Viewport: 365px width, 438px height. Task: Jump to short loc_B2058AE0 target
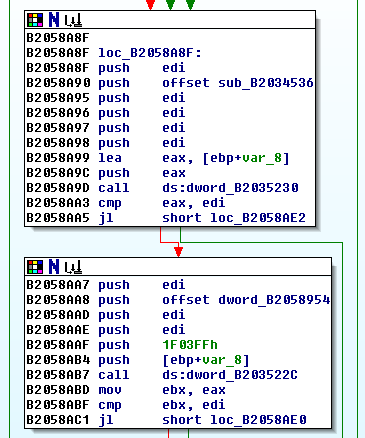[x=234, y=420]
